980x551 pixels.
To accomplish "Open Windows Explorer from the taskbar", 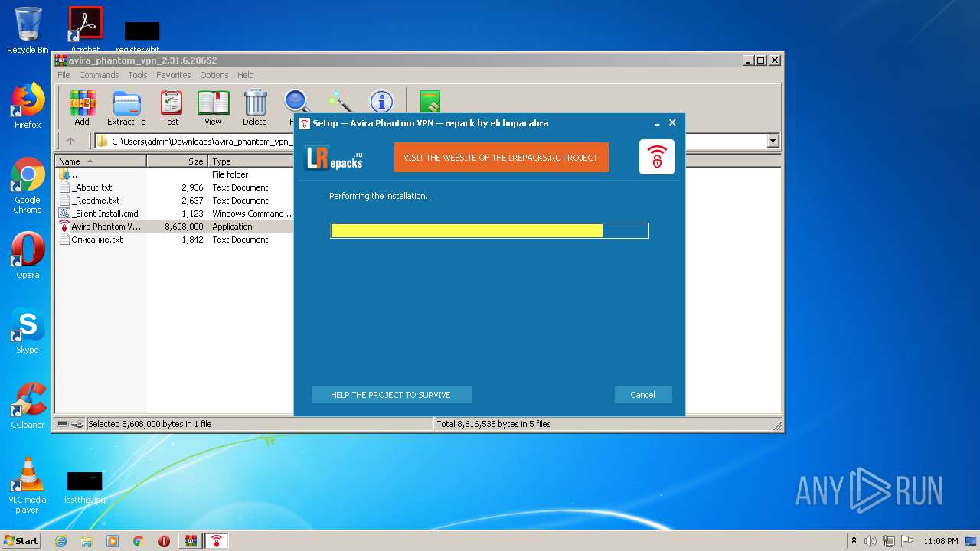I will (87, 541).
